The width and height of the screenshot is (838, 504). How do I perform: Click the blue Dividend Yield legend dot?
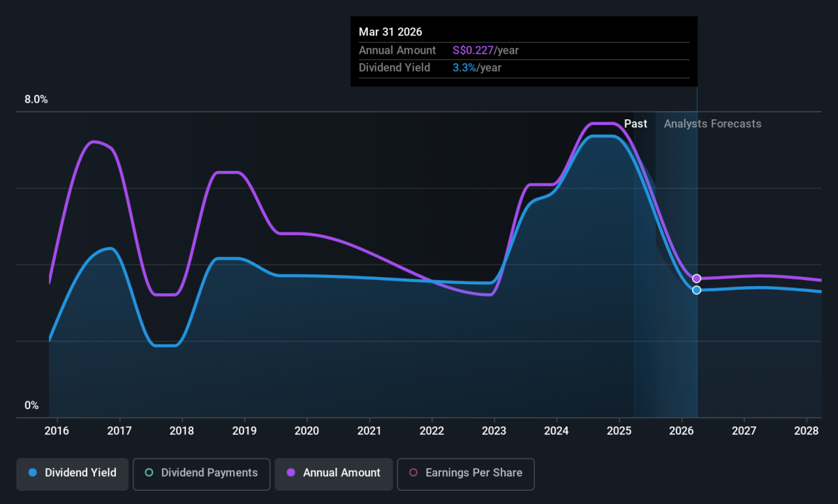coord(32,473)
